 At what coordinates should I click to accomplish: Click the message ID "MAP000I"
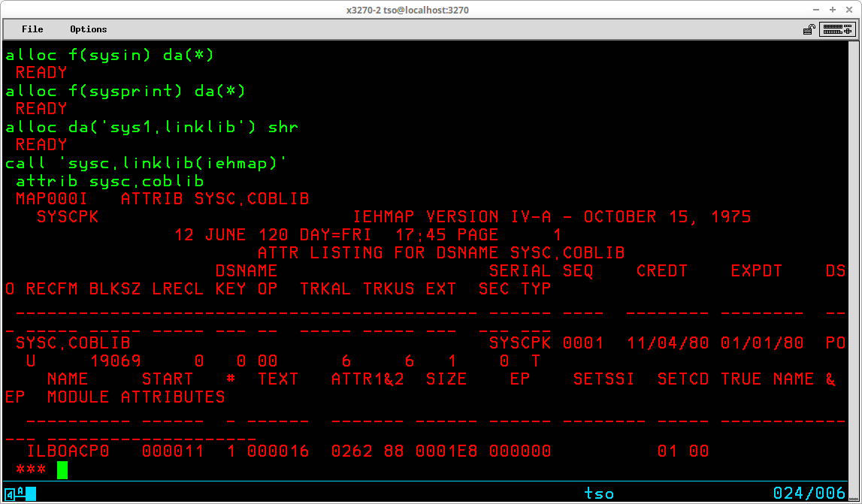(52, 199)
